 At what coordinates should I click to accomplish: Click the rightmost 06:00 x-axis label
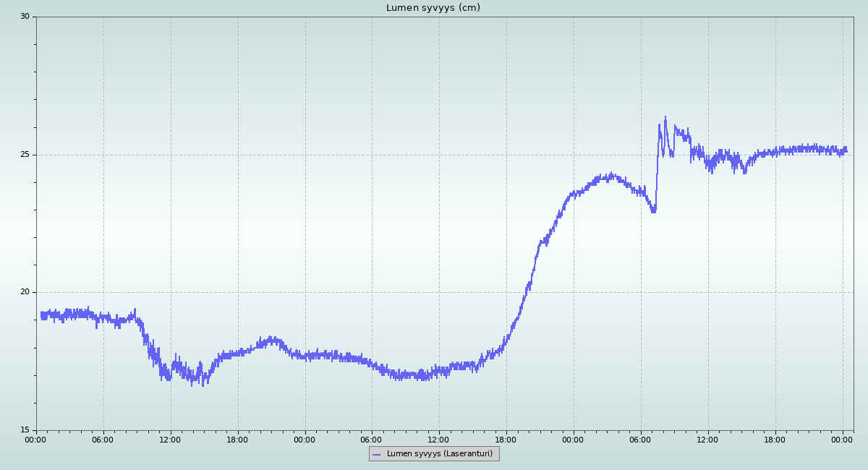tap(640, 439)
